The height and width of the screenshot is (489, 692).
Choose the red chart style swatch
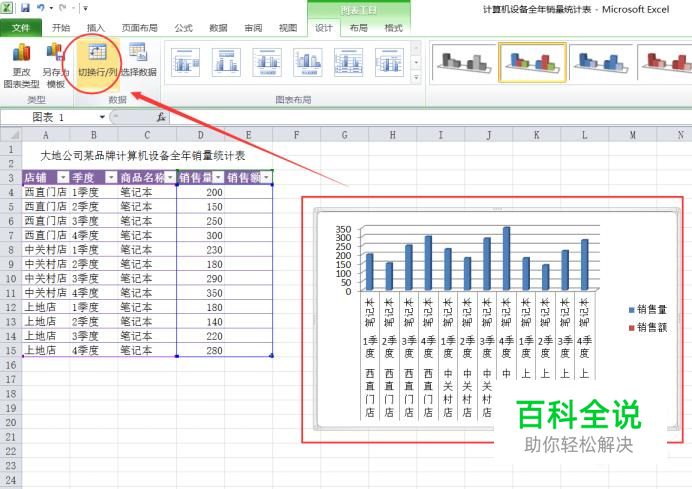666,62
